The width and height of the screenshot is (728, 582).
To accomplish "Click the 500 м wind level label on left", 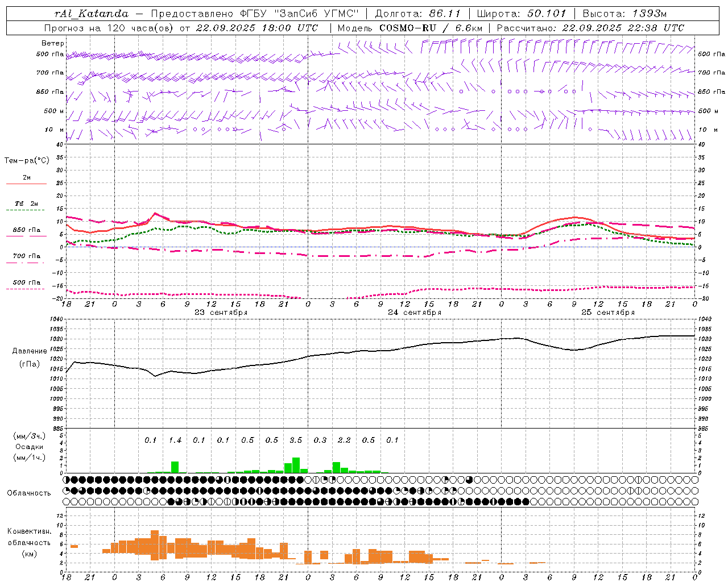I will 55,111.
